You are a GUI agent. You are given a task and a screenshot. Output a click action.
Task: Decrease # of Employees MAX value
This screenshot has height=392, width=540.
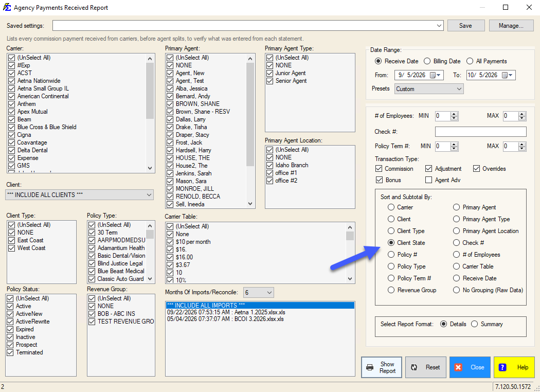522,118
